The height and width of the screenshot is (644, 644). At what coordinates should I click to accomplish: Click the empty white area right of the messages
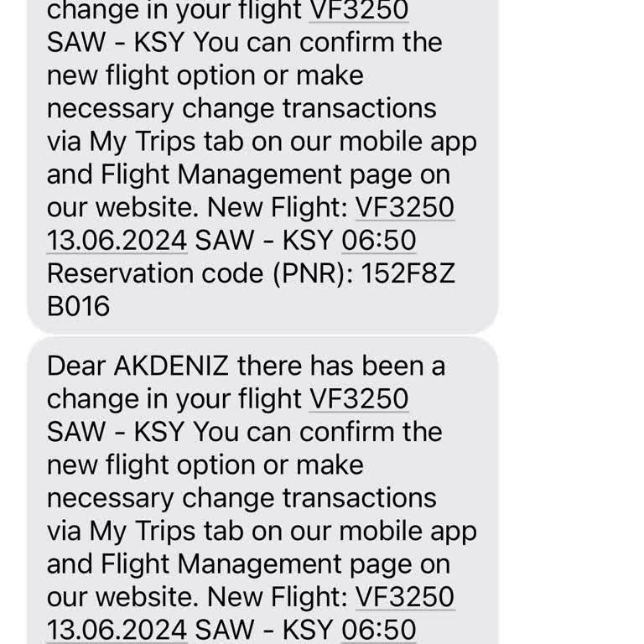click(x=571, y=322)
